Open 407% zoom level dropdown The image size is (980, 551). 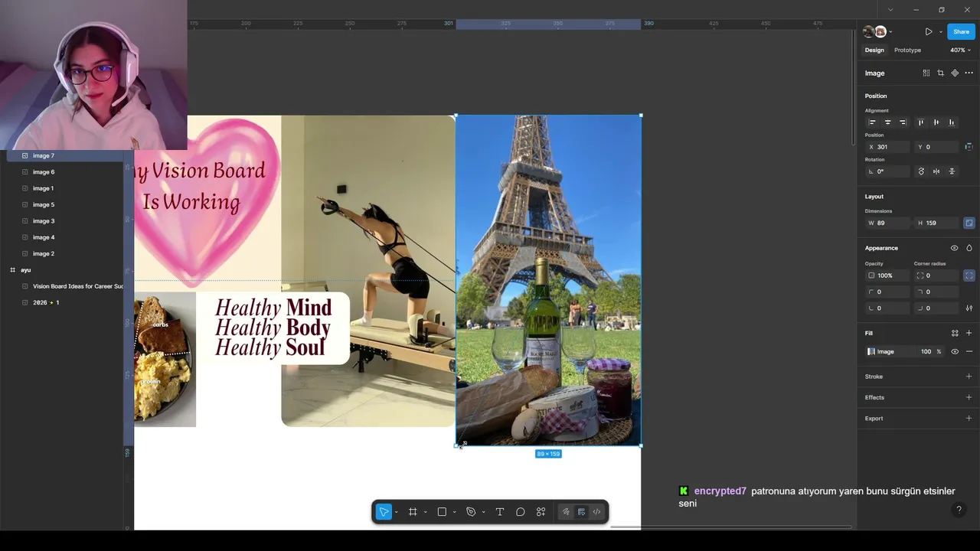click(960, 51)
